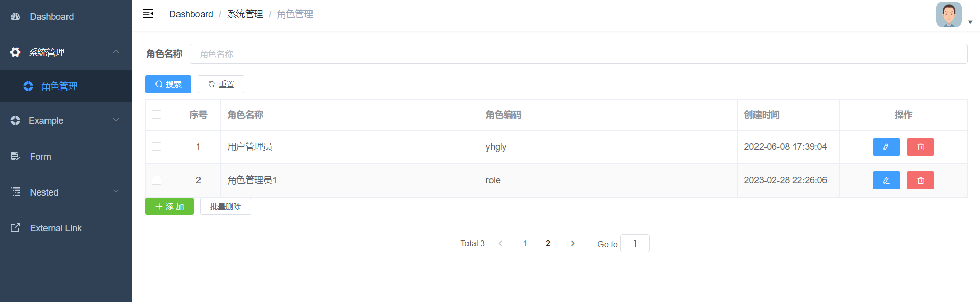Click the Total 3 pagination text

(x=473, y=243)
